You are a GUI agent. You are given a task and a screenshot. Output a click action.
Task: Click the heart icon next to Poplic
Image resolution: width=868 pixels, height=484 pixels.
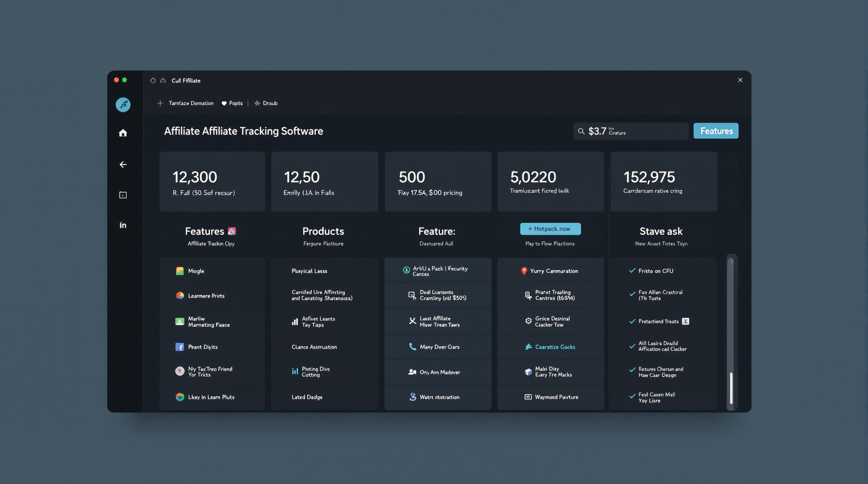coord(224,103)
